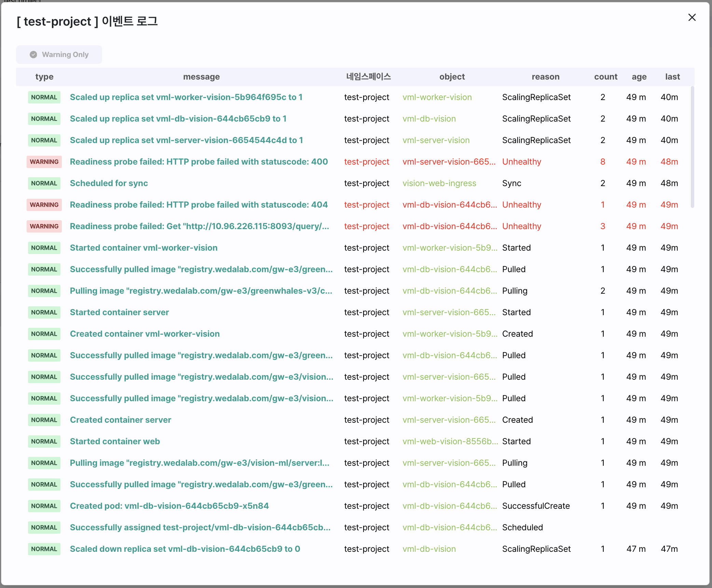The height and width of the screenshot is (588, 712).
Task: Click the vertical scrollbar of event table
Action: coord(692,147)
